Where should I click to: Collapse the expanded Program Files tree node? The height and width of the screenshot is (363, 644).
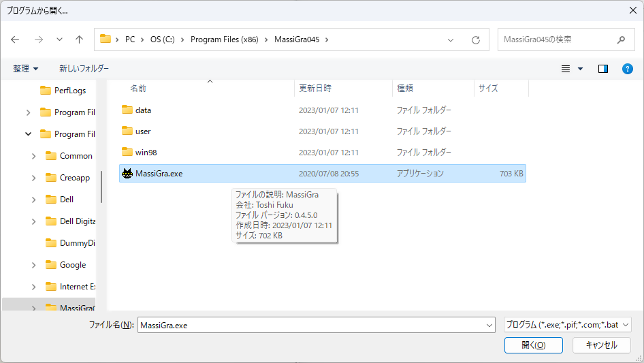[x=29, y=134]
